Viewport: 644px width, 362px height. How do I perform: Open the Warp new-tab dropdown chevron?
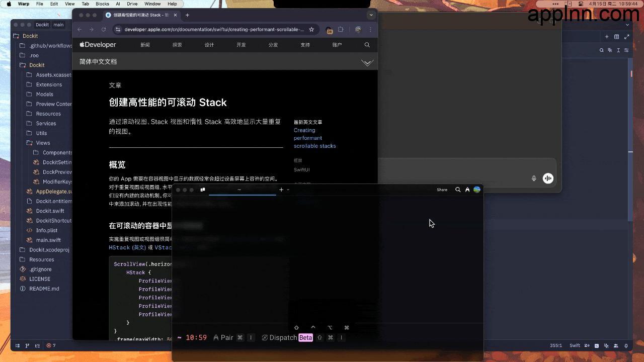click(288, 190)
